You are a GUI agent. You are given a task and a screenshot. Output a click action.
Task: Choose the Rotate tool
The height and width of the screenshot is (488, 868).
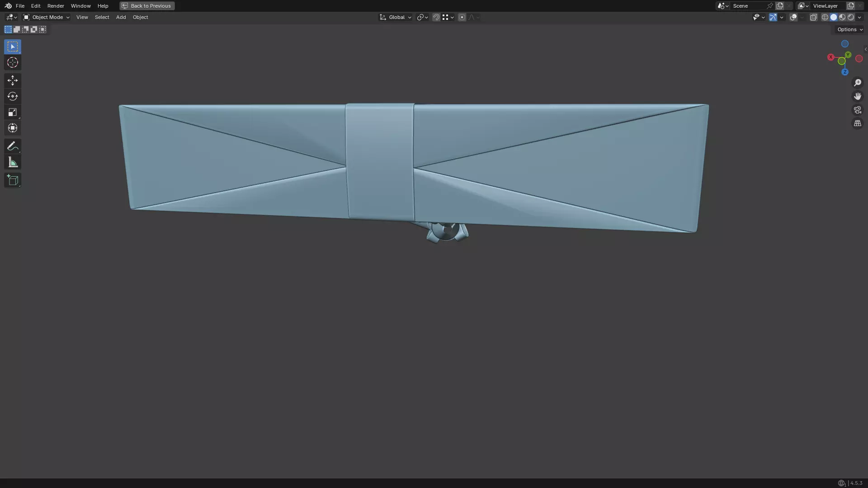pyautogui.click(x=13, y=96)
